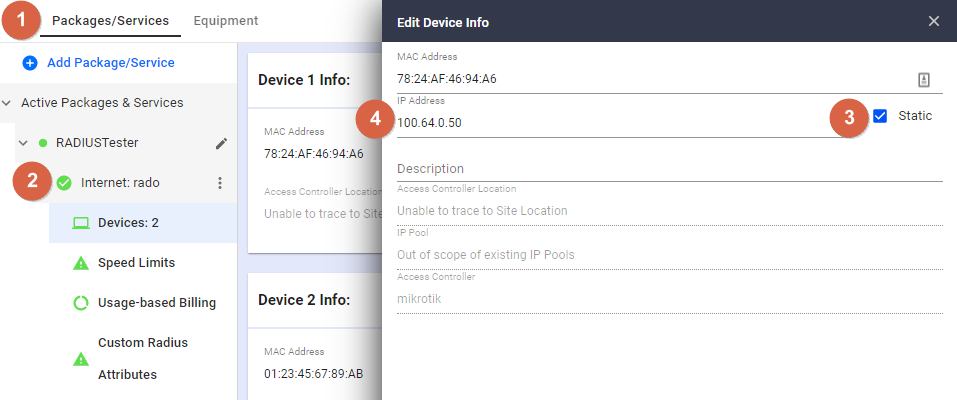
Task: Click the Add Package/Service link
Action: tap(111, 63)
